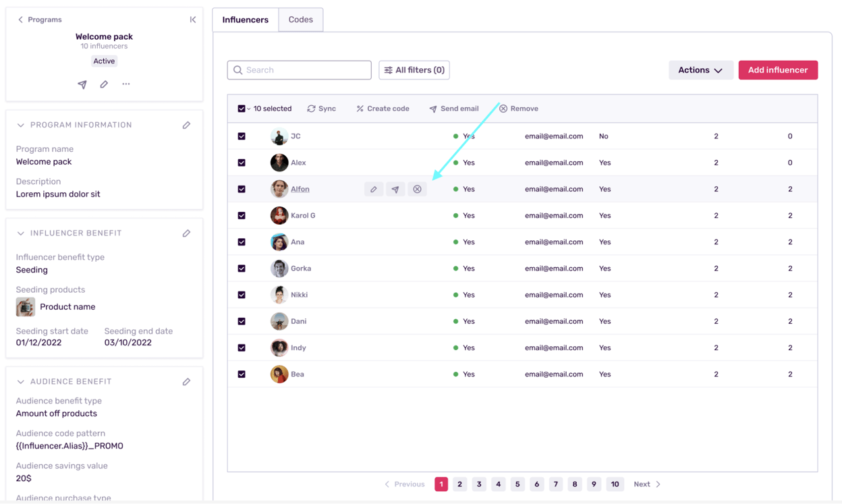Image resolution: width=842 pixels, height=504 pixels.
Task: Edit Program Information with the pencil icon
Action: click(187, 124)
